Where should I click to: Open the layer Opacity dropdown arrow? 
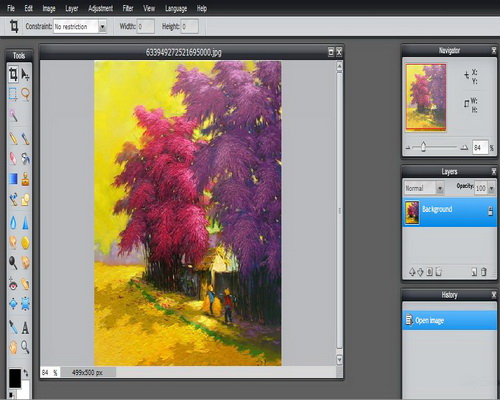click(491, 189)
